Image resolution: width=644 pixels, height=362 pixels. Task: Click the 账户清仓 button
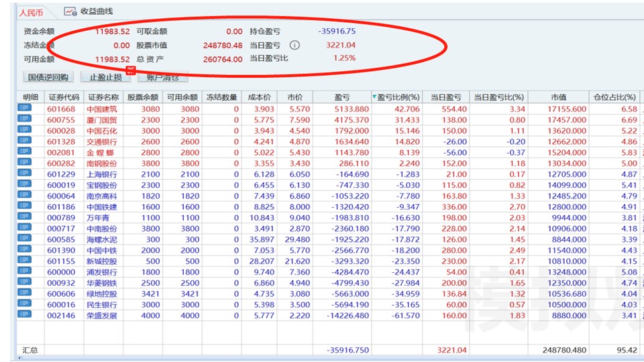(x=162, y=77)
